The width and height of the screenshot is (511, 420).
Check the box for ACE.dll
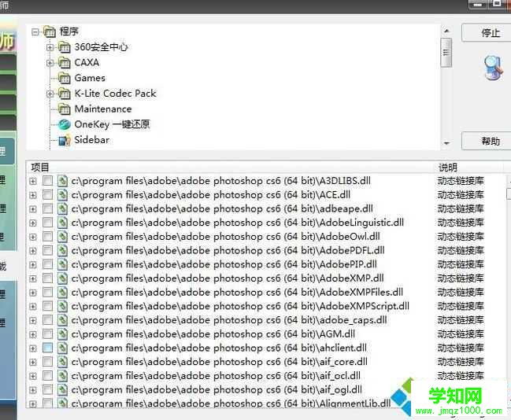point(47,195)
